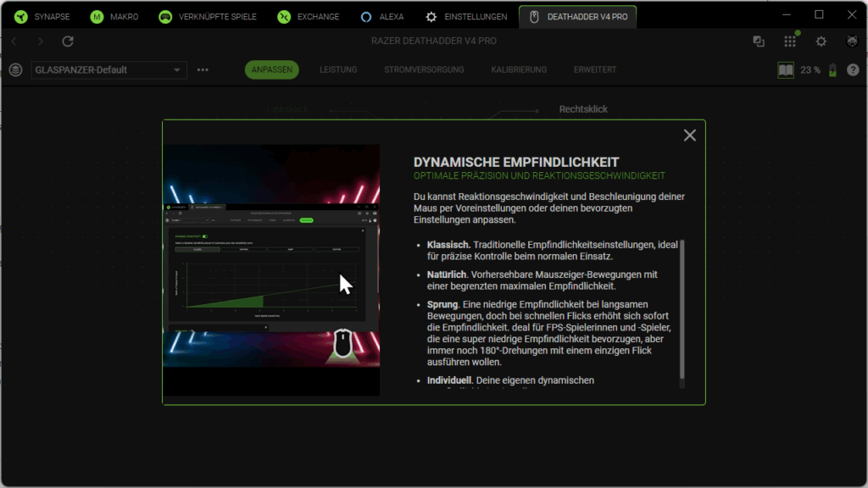Select the Anpassen section
868x488 pixels.
pos(272,69)
